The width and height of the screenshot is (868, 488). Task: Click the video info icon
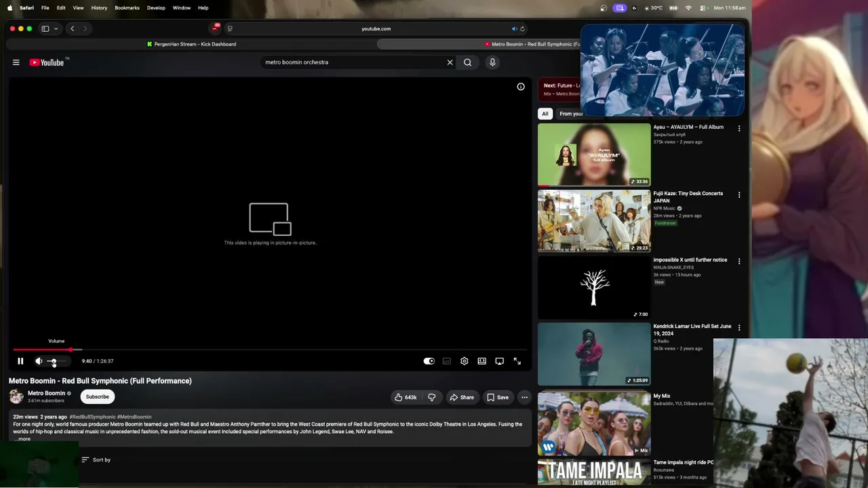point(521,87)
